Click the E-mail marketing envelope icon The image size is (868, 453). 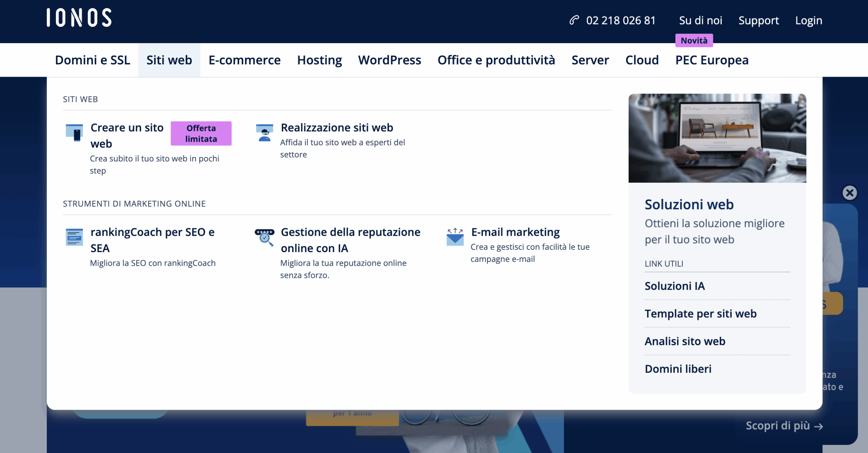(x=455, y=237)
